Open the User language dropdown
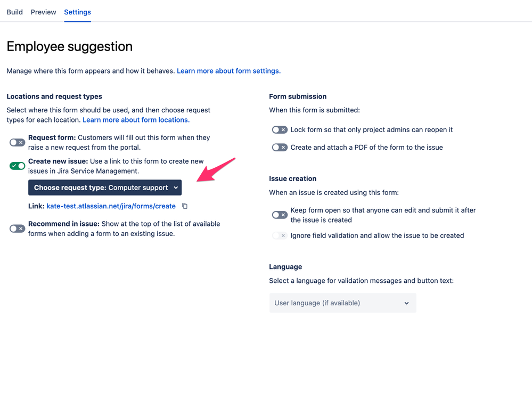 pyautogui.click(x=342, y=303)
